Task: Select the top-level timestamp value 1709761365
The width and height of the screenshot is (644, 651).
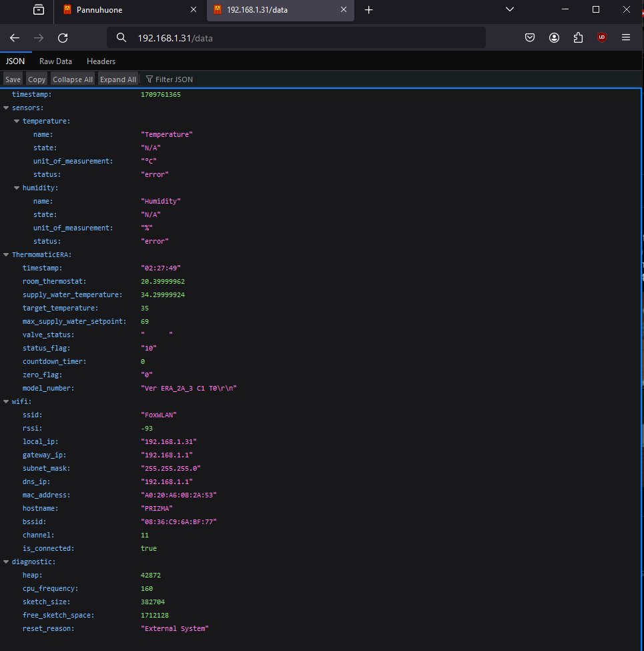Action: [x=161, y=95]
